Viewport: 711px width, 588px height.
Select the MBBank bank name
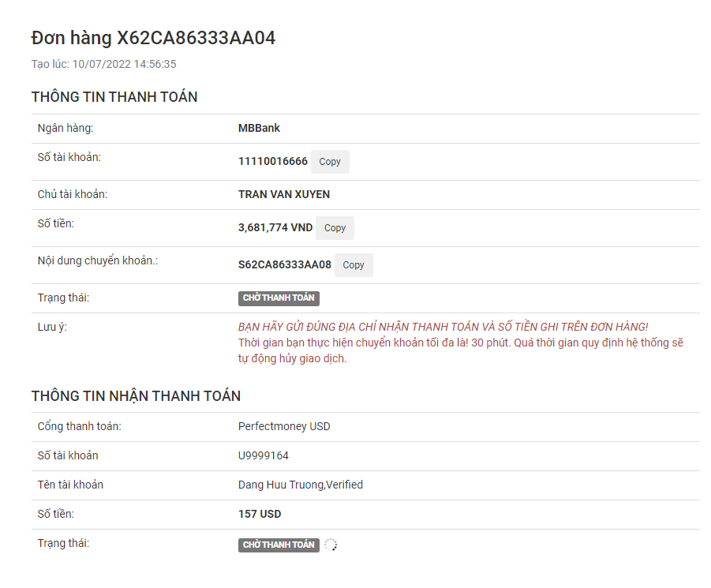(x=259, y=128)
